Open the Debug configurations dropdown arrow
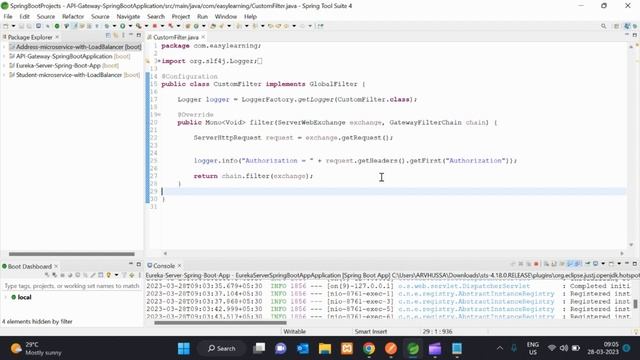This screenshot has height=360, width=640. [x=114, y=26]
